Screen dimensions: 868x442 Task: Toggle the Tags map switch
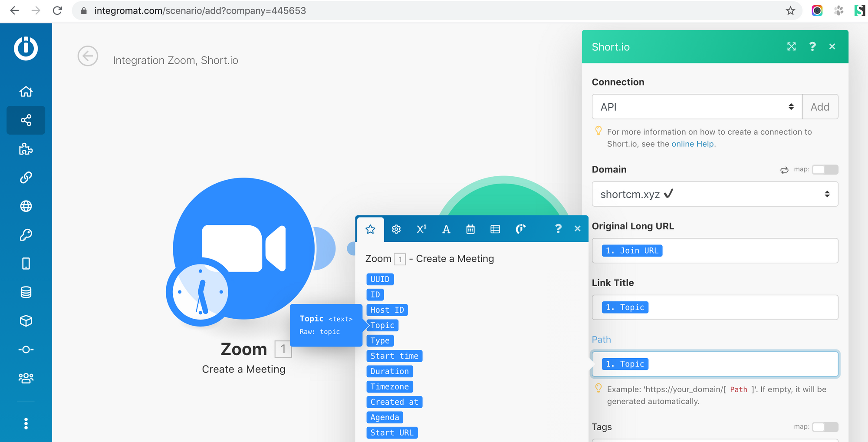825,427
